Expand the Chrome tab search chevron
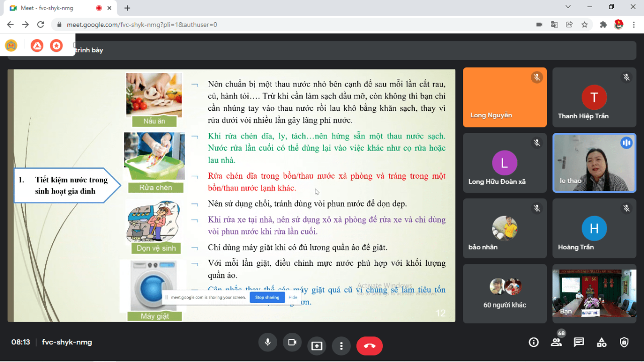Image resolution: width=644 pixels, height=362 pixels. pyautogui.click(x=568, y=7)
